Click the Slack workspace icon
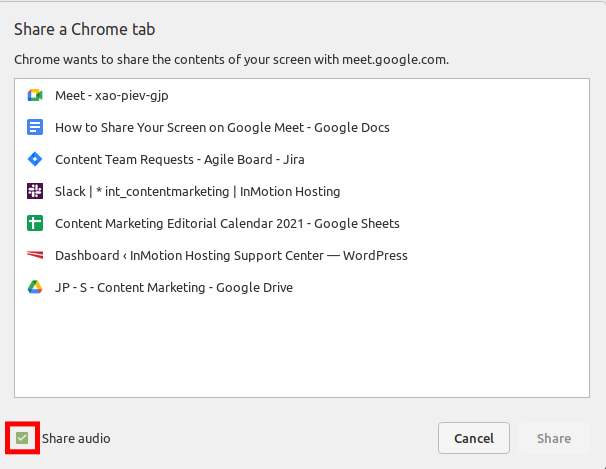Screen dimensions: 606x469 pos(35,191)
